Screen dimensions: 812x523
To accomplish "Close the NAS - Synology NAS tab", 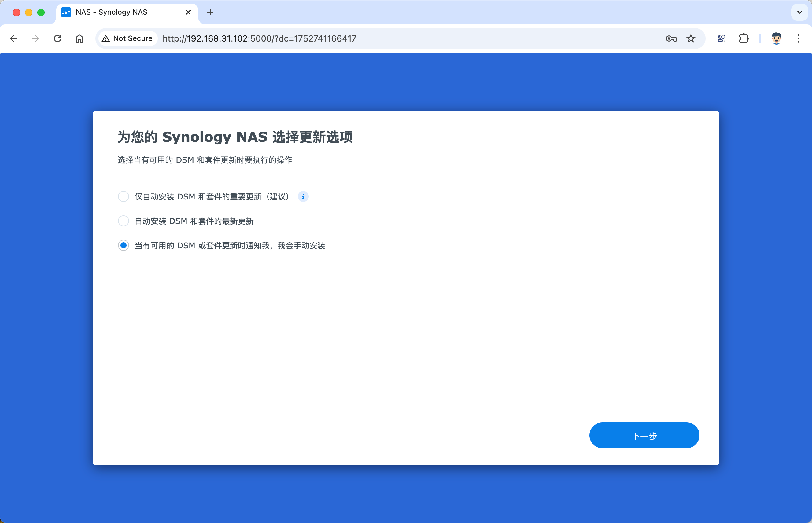I will point(188,12).
